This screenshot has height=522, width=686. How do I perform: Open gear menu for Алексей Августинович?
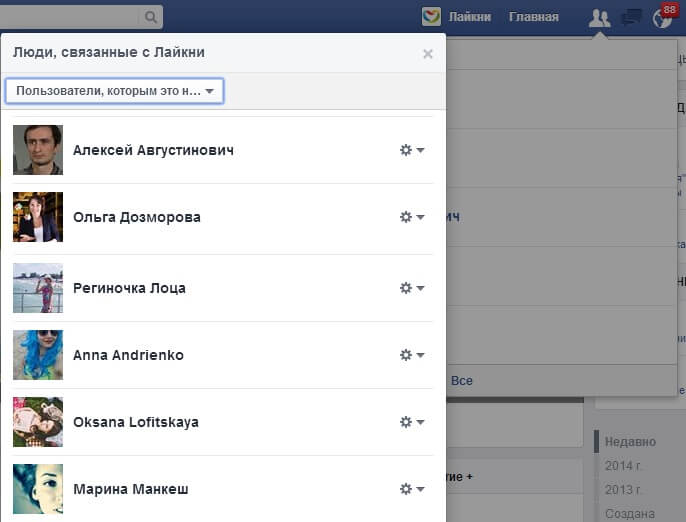[412, 150]
